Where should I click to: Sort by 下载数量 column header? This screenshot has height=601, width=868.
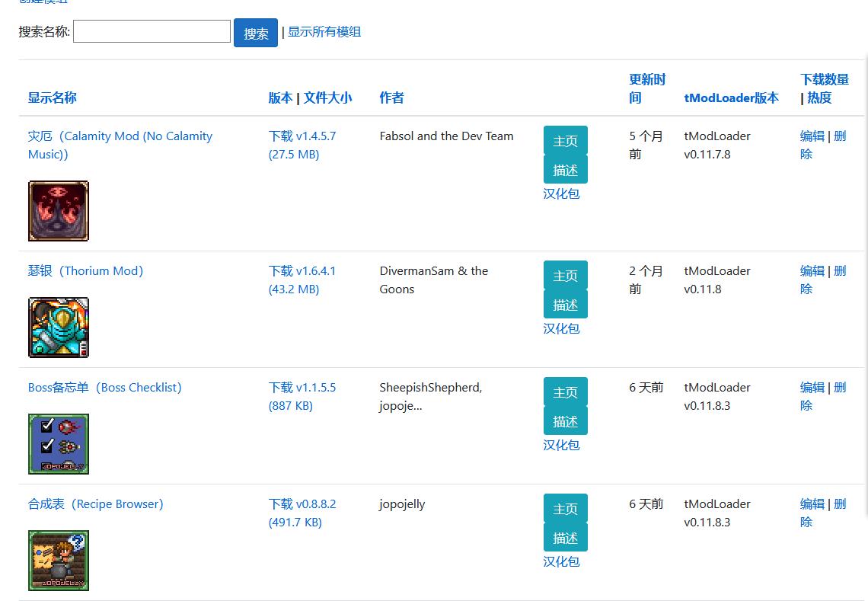coord(825,79)
